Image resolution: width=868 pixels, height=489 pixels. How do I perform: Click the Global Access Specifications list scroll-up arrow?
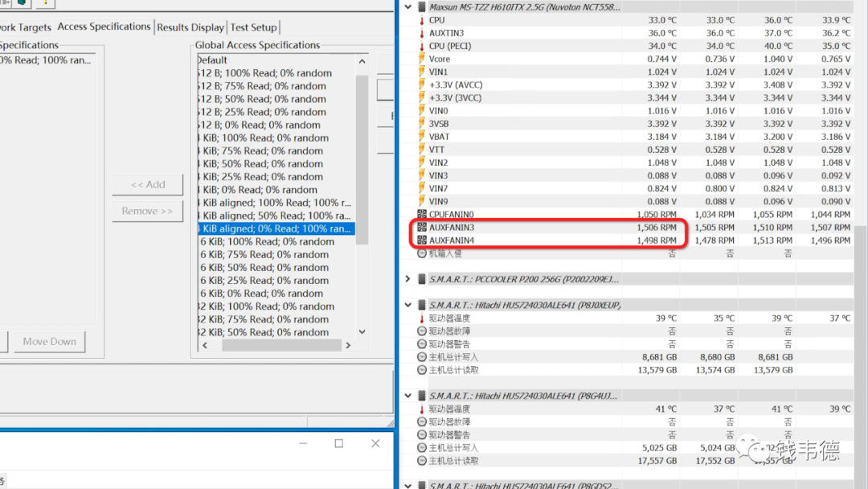click(362, 61)
